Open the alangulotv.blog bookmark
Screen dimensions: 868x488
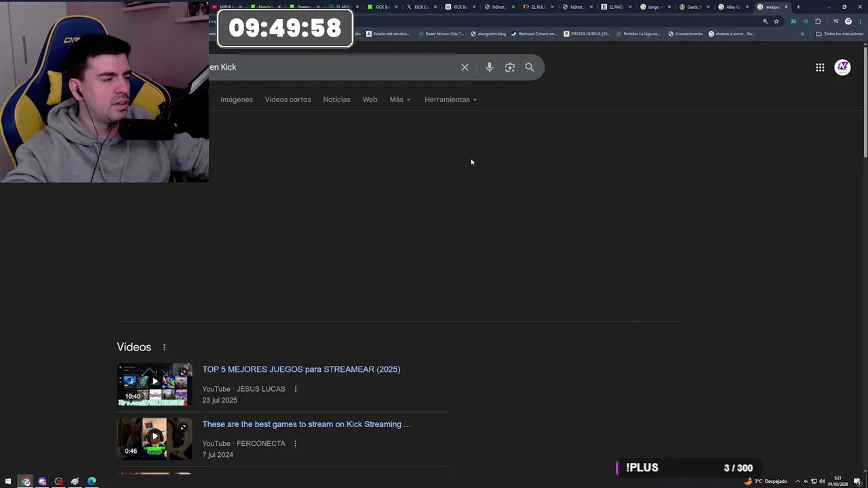coord(488,33)
